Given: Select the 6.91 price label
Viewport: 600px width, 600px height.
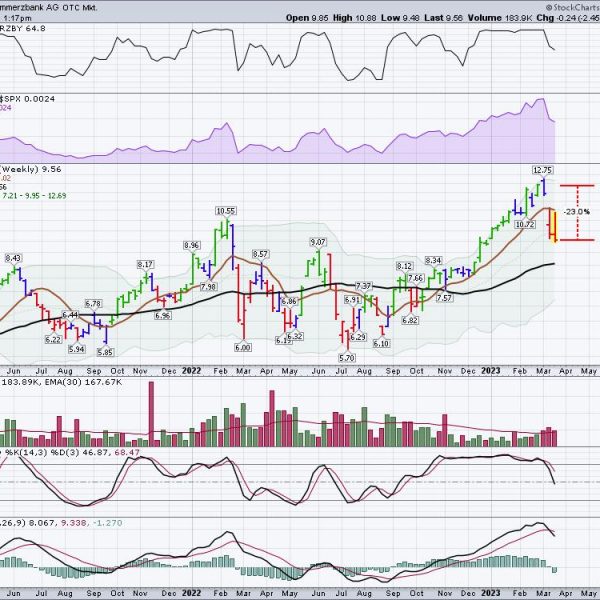Looking at the screenshot, I should [352, 300].
